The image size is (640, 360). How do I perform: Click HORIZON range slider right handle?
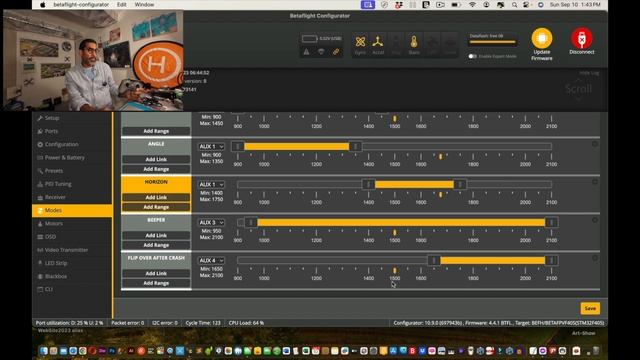point(460,184)
